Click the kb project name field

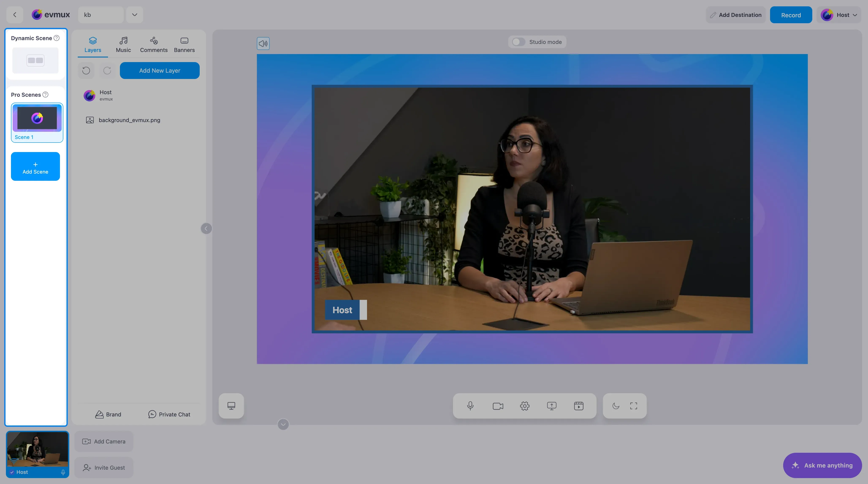click(101, 15)
